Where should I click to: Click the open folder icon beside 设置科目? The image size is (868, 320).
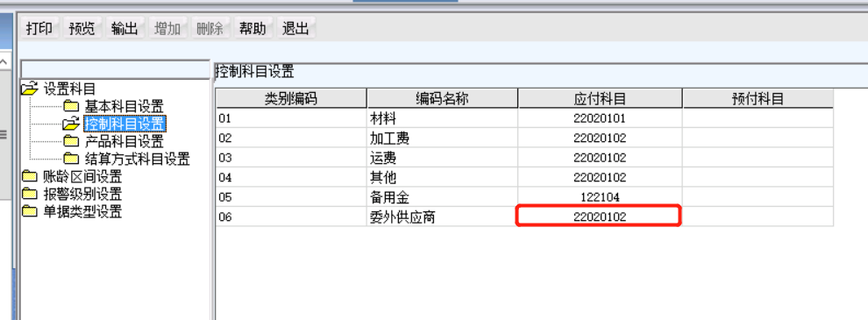pos(29,88)
